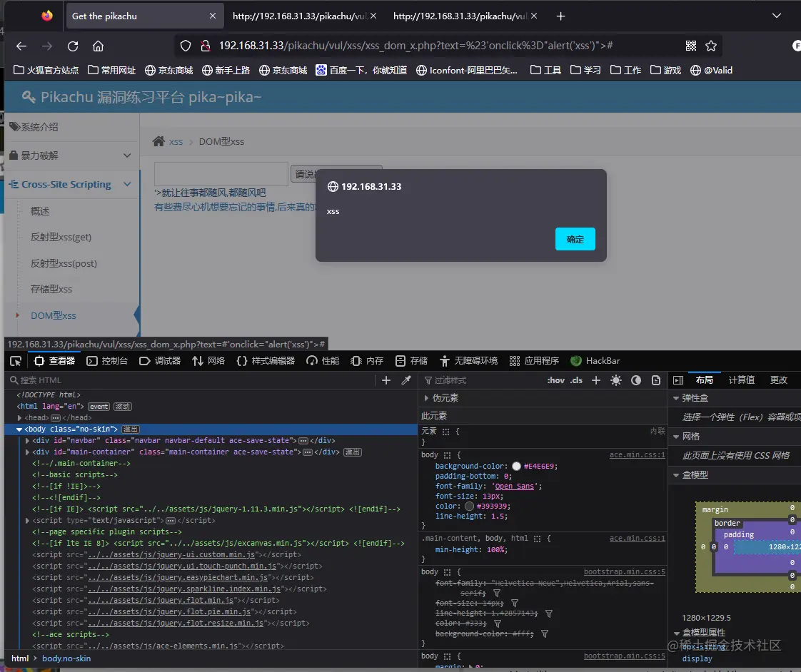Add a new style rule
The image size is (801, 672).
pyautogui.click(x=595, y=380)
